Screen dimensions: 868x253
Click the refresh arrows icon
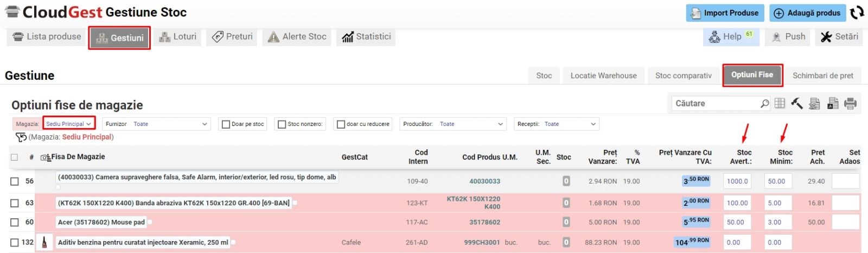[857, 12]
